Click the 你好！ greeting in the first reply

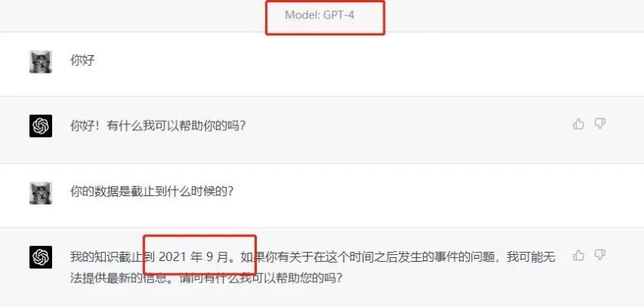(88, 126)
